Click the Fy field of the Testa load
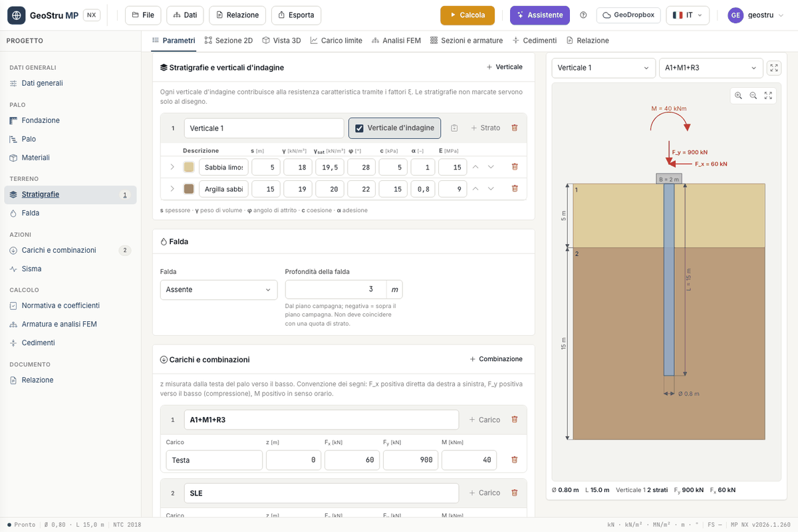This screenshot has height=532, width=798. 410,460
